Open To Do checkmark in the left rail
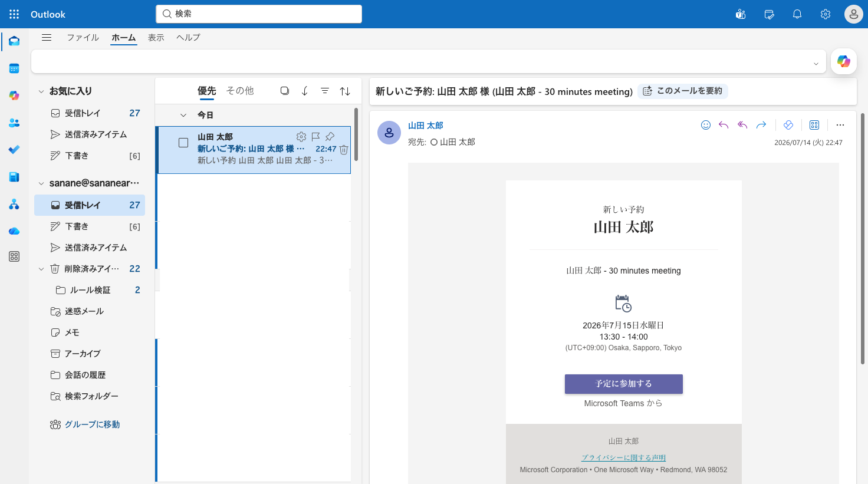Screen dimensions: 868x484 pyautogui.click(x=14, y=150)
